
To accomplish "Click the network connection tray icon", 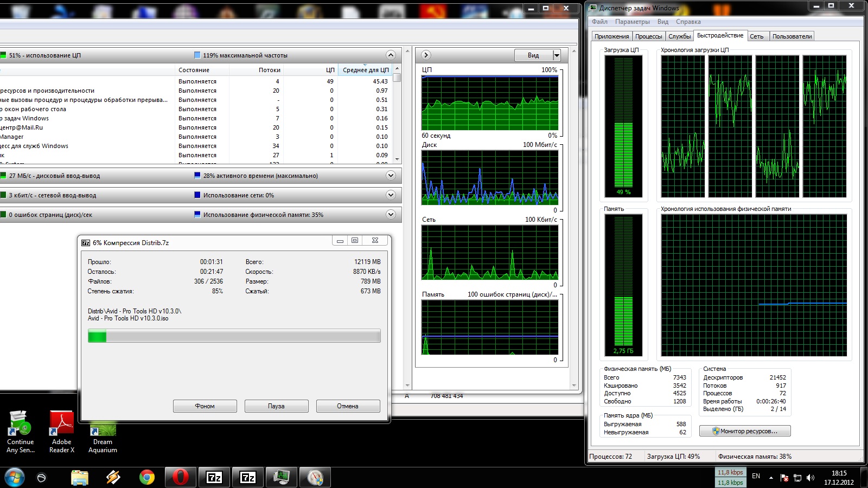I will coord(797,478).
